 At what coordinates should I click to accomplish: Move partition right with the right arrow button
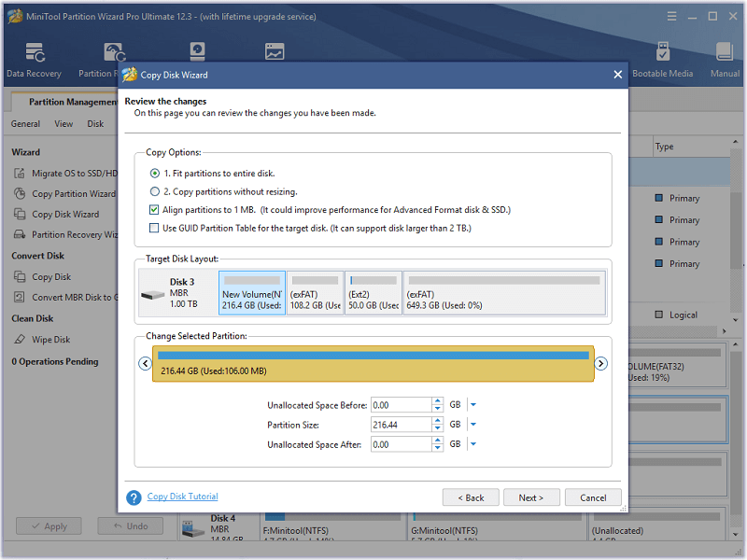tap(600, 363)
